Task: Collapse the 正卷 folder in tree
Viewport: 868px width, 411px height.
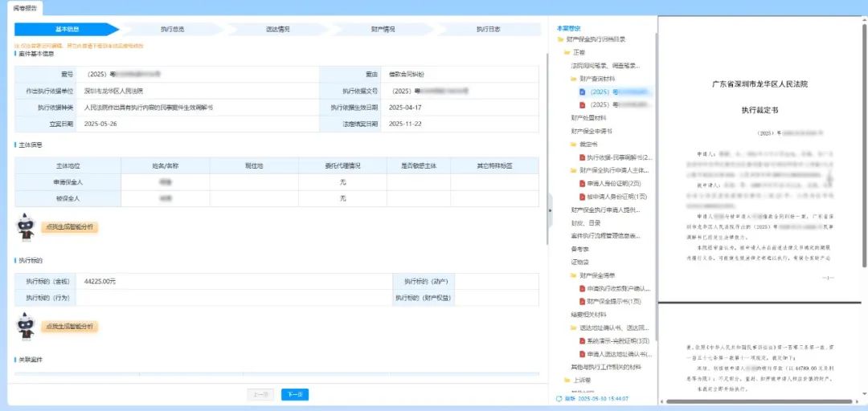Action: coord(567,52)
